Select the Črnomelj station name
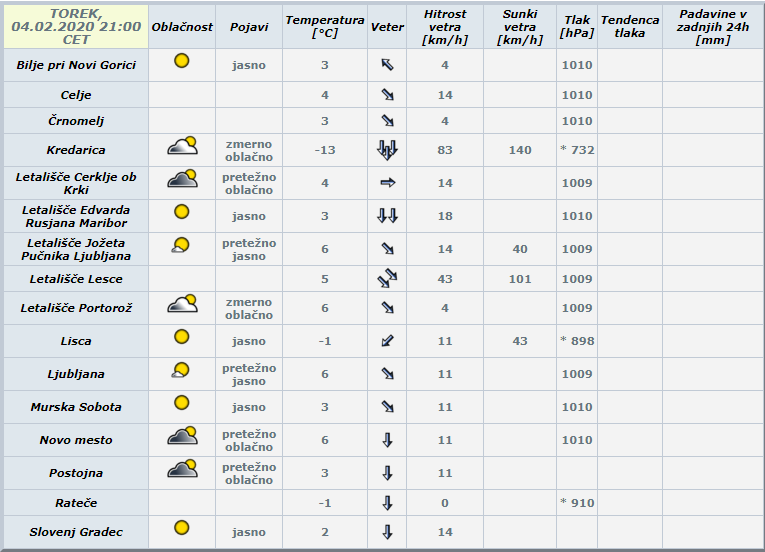This screenshot has height=552, width=765. pos(76,121)
